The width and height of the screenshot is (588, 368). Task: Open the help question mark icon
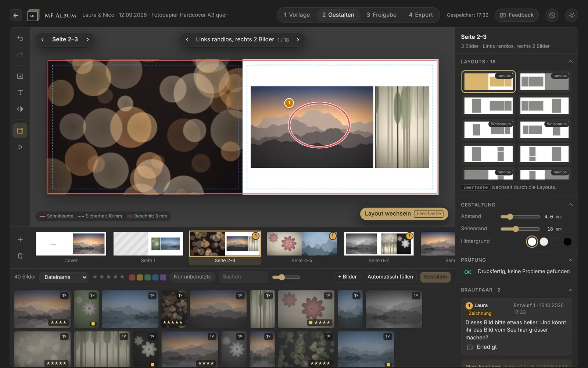click(552, 15)
